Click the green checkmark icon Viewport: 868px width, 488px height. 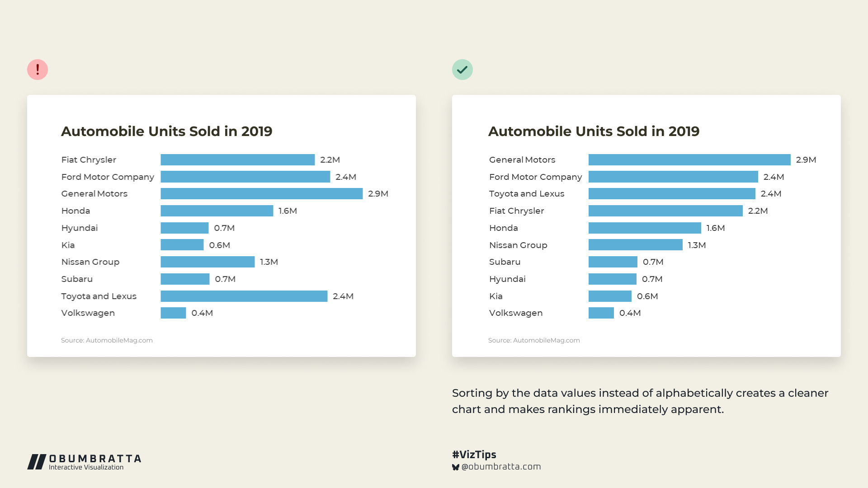[462, 70]
